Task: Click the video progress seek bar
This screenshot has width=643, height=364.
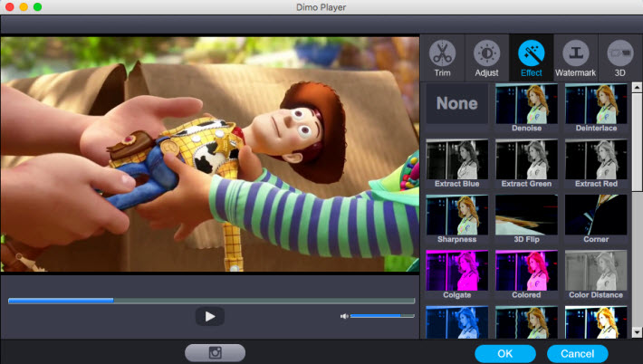Action: 211,300
